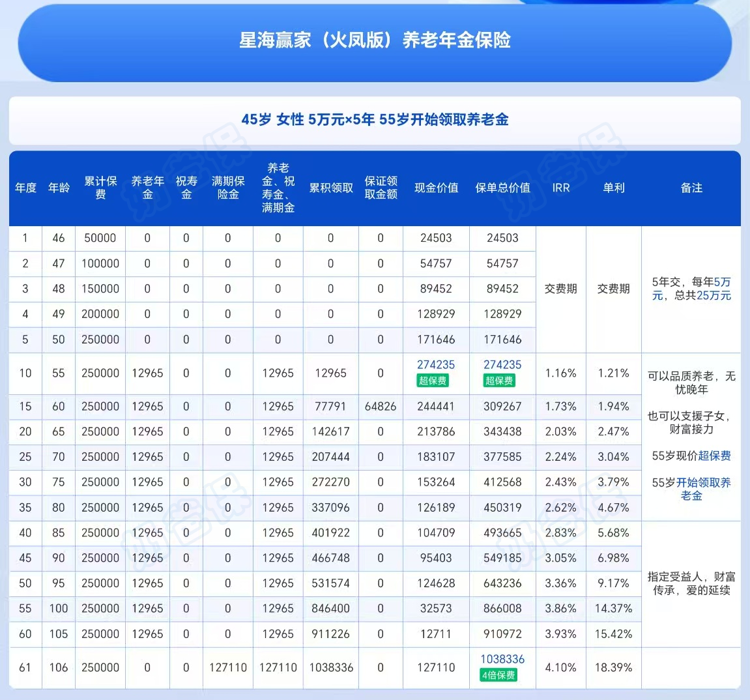The width and height of the screenshot is (750, 700).
Task: Click the 星海赢家（火凤版）养老年金保险 title banner
Action: (375, 40)
